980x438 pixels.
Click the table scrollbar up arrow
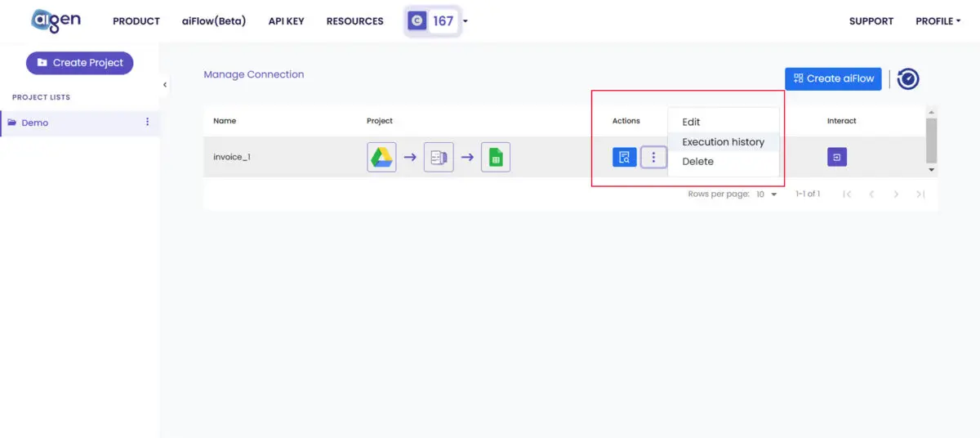coord(932,113)
